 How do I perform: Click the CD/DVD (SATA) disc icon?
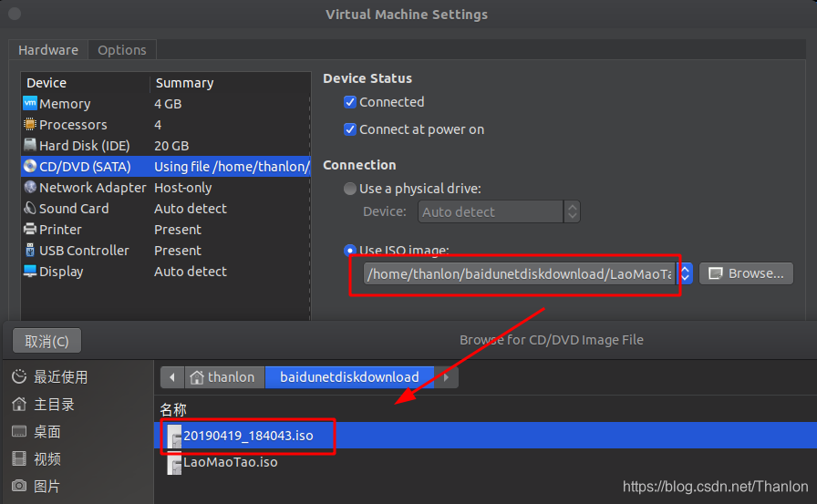pyautogui.click(x=30, y=166)
